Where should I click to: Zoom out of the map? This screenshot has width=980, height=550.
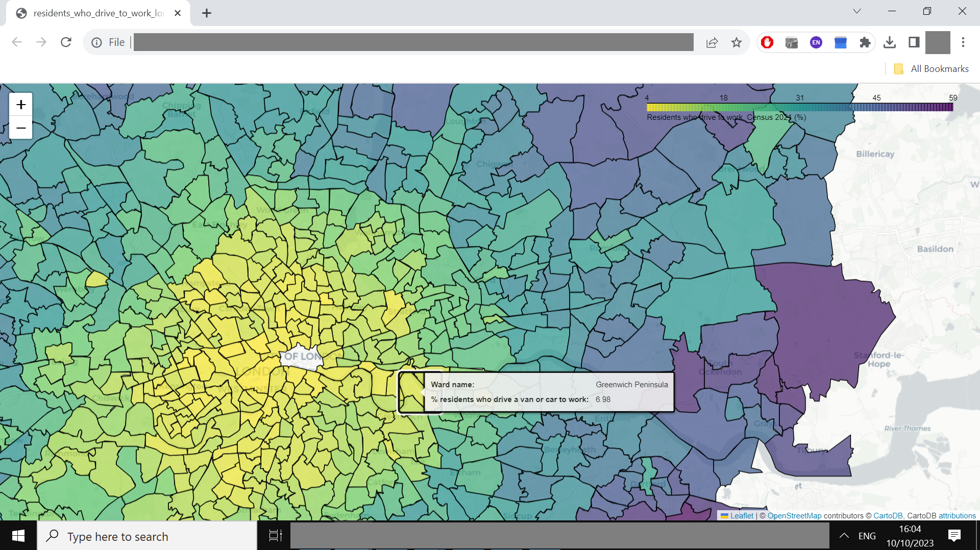coord(21,128)
